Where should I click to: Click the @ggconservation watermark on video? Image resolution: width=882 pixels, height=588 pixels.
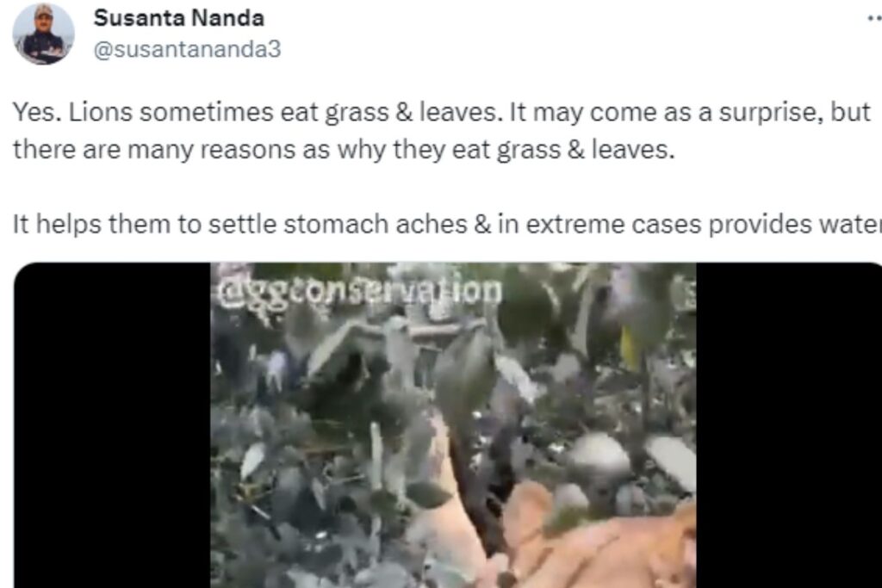pyautogui.click(x=360, y=293)
